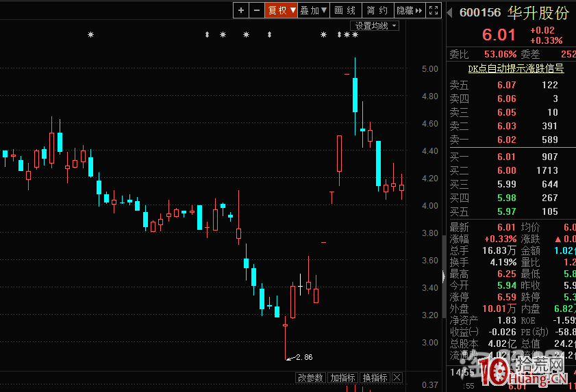
Task: Select 买四 price 5.98
Action: [507, 198]
